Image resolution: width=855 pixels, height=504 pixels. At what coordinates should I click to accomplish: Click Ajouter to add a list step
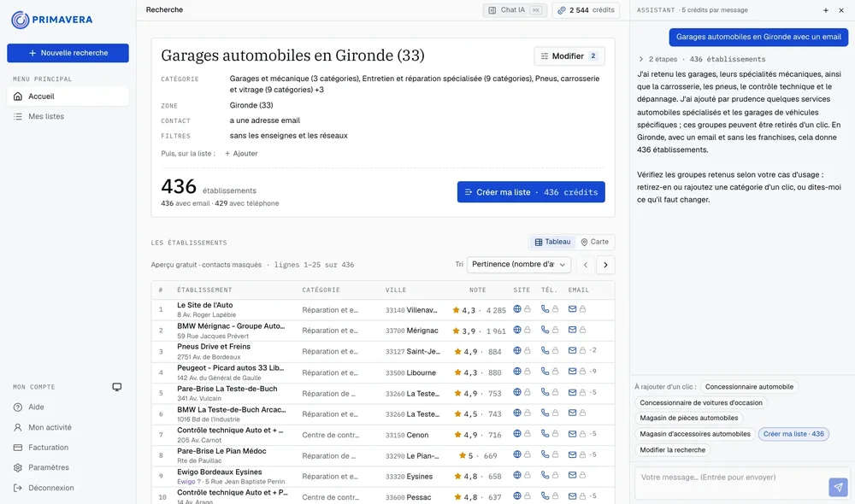(x=241, y=154)
